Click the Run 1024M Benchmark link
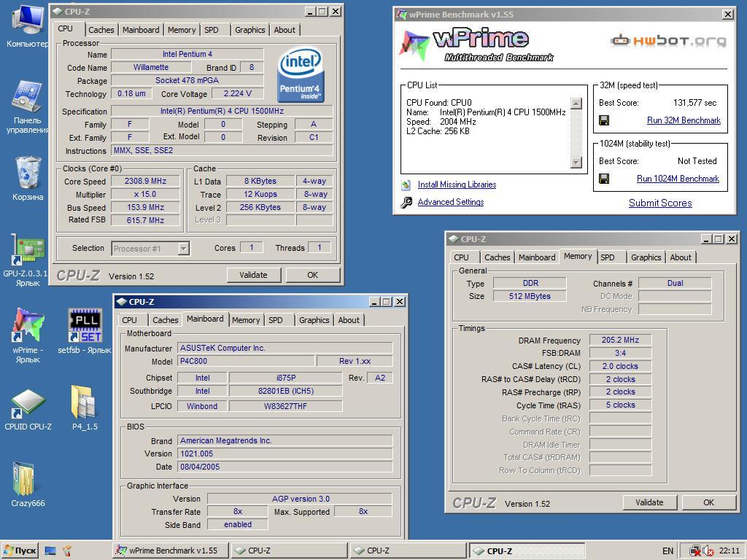The image size is (747, 560). point(678,179)
